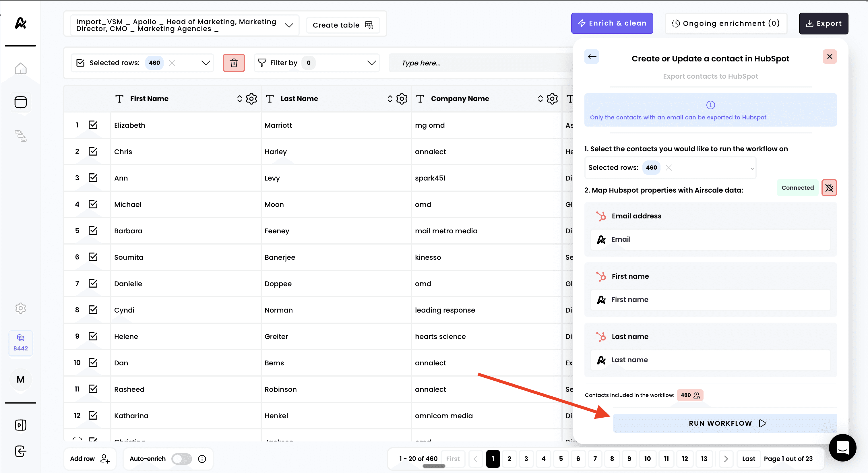This screenshot has width=868, height=473.
Task: Expand the Filter by dropdown
Action: (x=371, y=63)
